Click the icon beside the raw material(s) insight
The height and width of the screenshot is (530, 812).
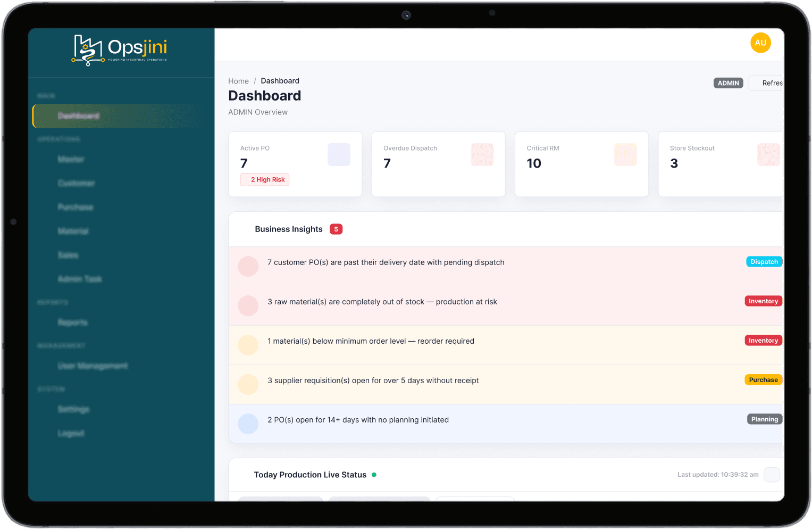(x=248, y=306)
